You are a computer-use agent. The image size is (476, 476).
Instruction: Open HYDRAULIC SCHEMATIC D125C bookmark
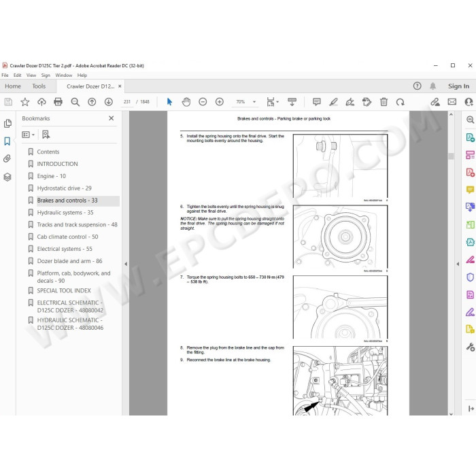[70, 324]
